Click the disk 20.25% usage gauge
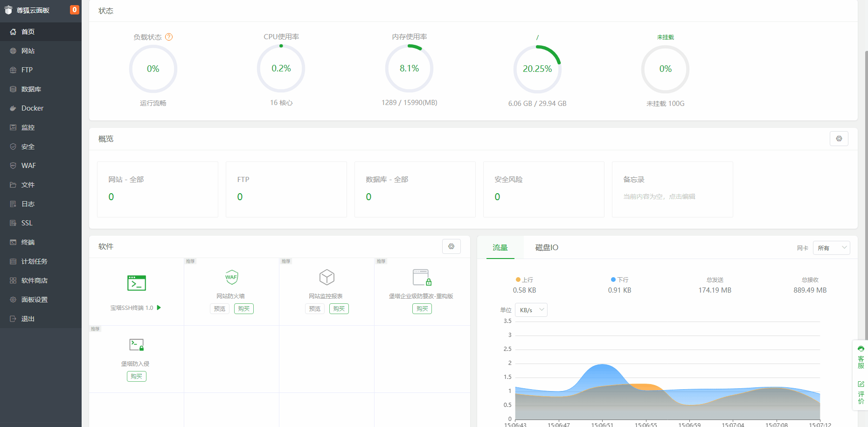The width and height of the screenshot is (868, 427). point(537,69)
